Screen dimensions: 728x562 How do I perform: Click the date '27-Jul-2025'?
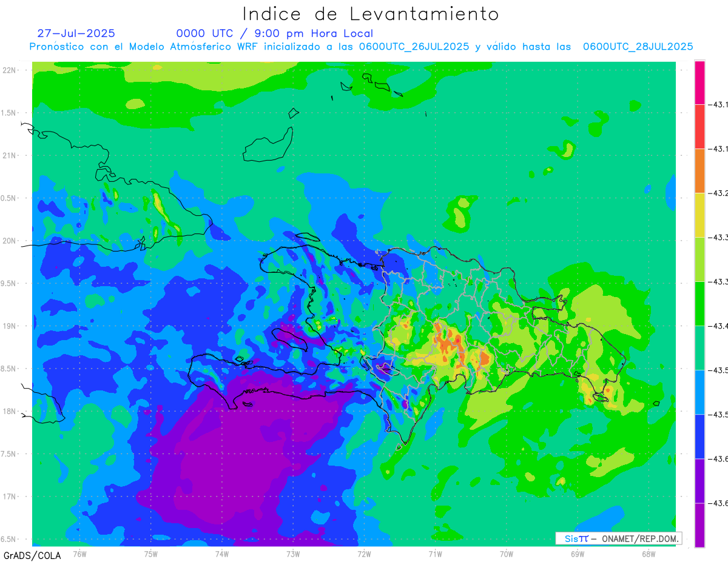click(76, 33)
